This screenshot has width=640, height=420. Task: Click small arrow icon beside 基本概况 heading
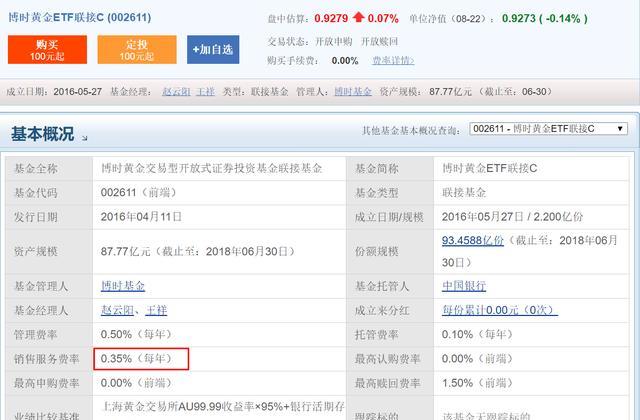[x=84, y=138]
